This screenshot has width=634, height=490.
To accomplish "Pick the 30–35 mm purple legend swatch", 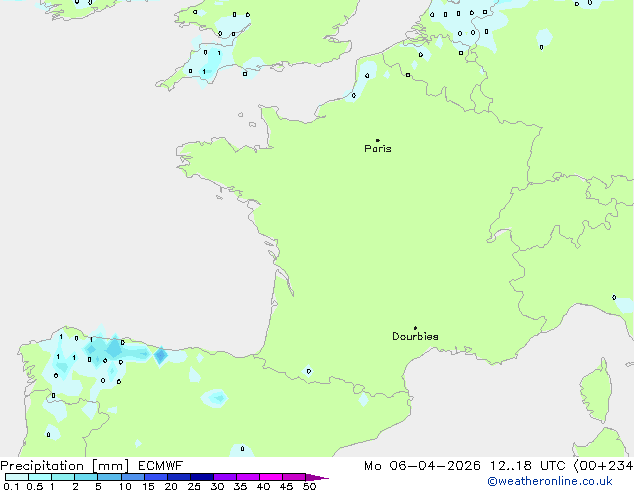I will (225, 477).
